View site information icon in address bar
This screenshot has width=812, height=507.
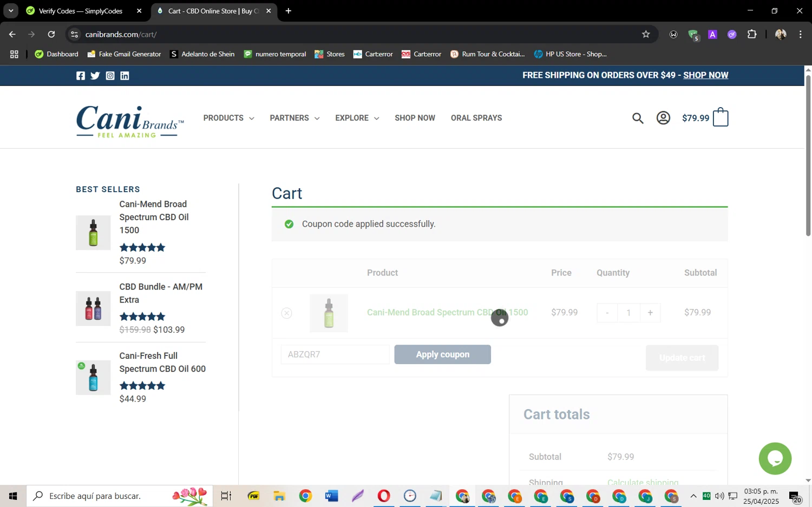(x=75, y=34)
